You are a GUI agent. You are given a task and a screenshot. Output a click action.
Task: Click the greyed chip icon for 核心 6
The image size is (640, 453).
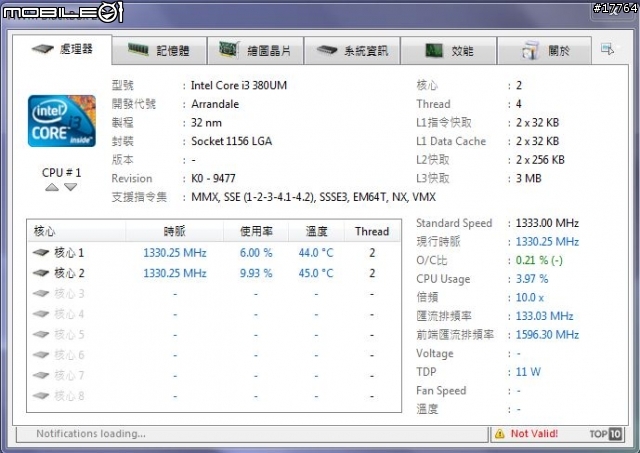pos(41,355)
